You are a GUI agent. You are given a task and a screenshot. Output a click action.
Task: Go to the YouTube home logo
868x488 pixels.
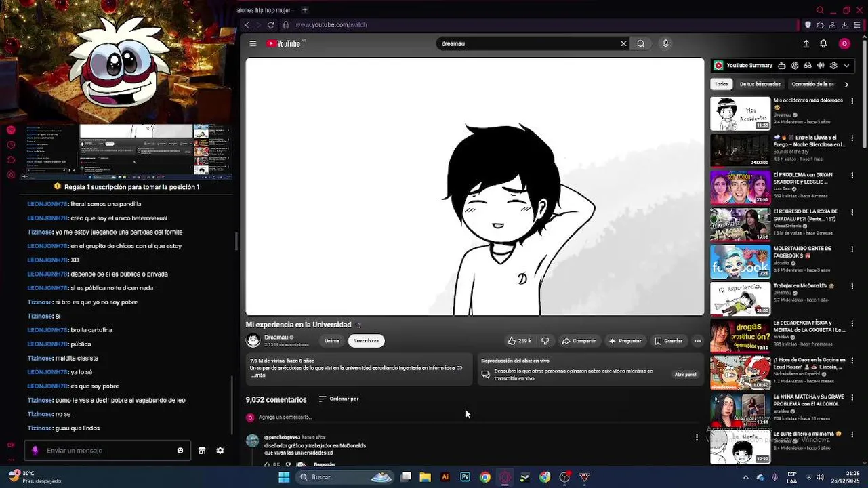(x=284, y=43)
